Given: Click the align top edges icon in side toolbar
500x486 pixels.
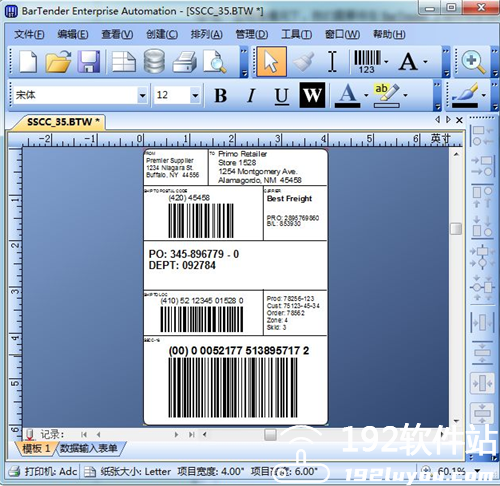Looking at the screenshot, I should coord(482,197).
